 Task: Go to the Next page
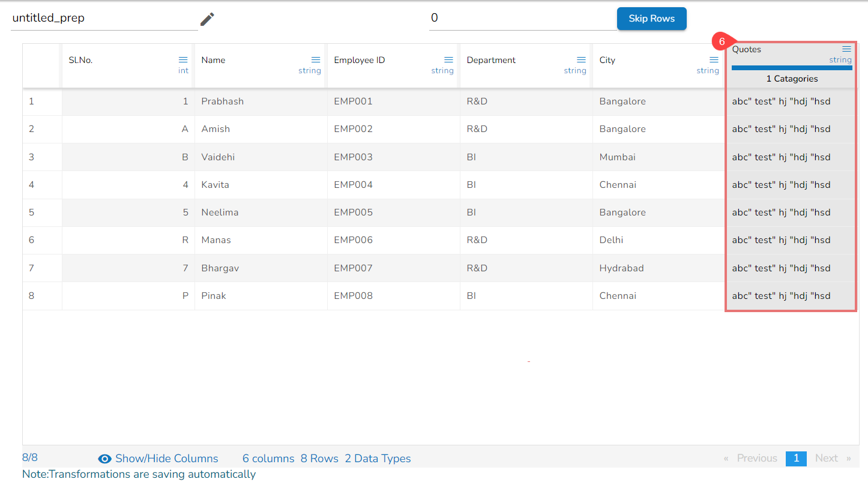[827, 459]
